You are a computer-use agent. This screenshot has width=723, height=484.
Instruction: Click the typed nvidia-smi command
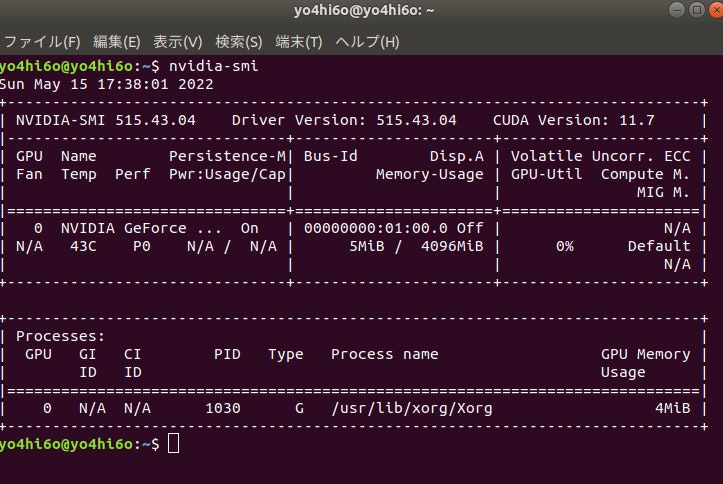(213, 66)
